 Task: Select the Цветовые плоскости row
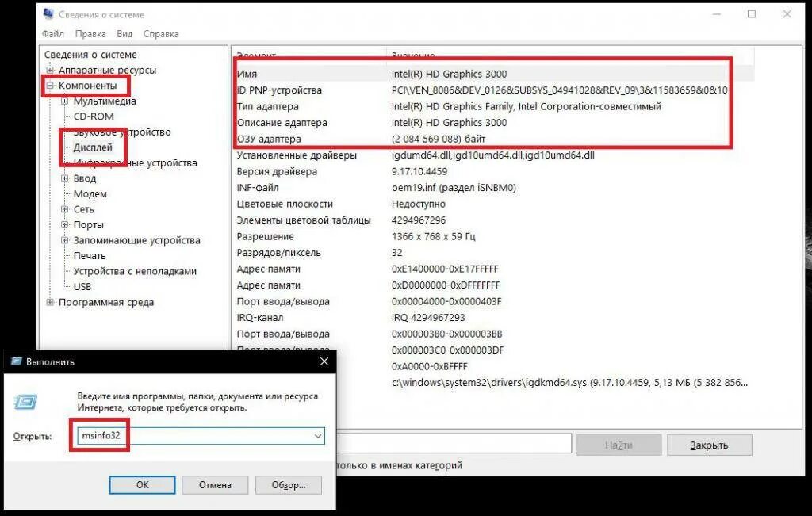[495, 204]
